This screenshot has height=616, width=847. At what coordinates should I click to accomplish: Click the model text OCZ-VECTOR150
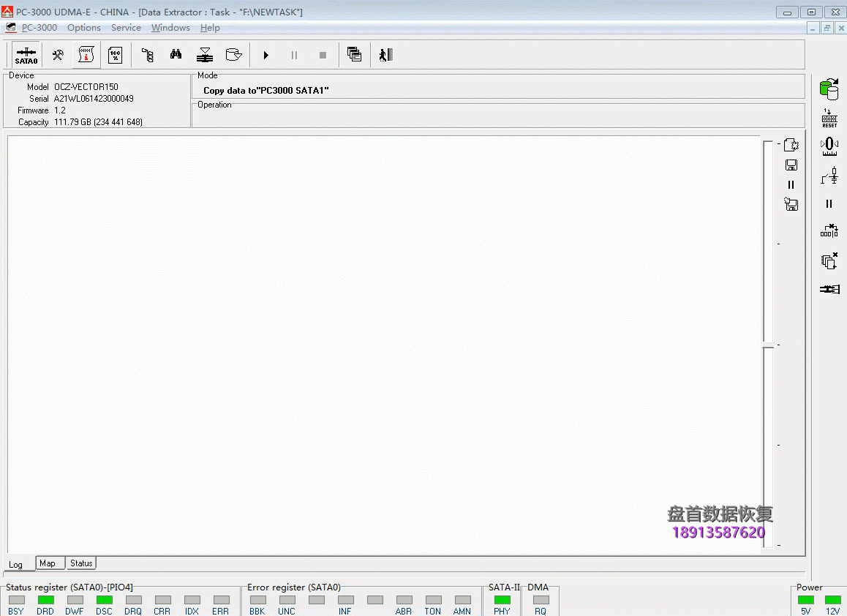[86, 86]
